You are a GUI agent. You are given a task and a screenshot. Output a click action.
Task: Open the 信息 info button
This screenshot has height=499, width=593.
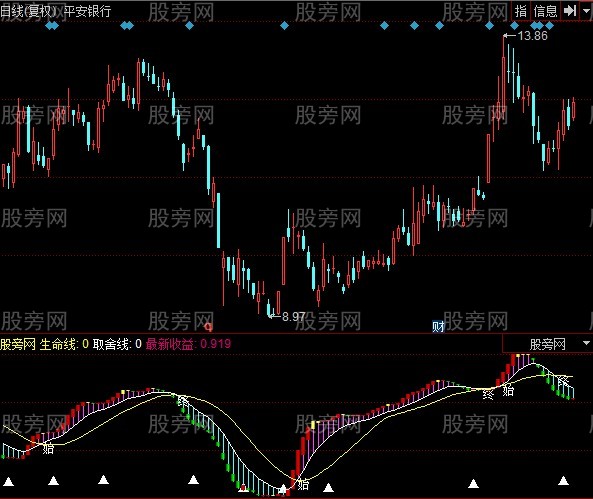545,11
